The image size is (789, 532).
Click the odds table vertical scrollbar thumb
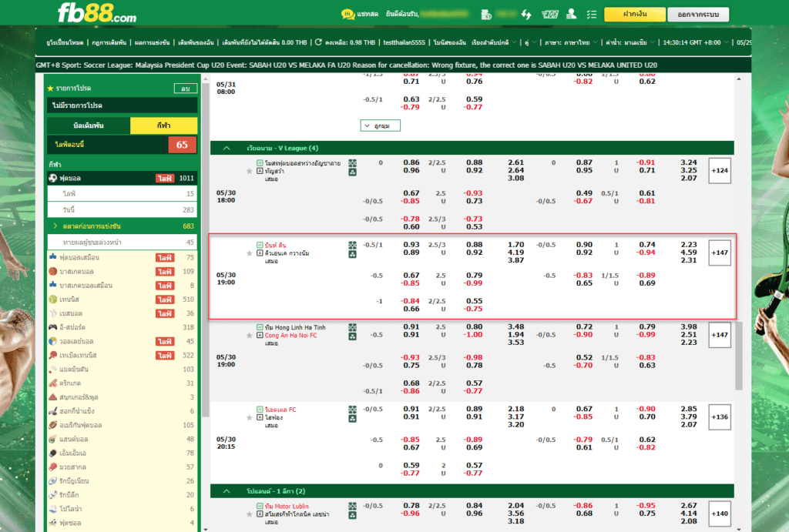tap(739, 354)
